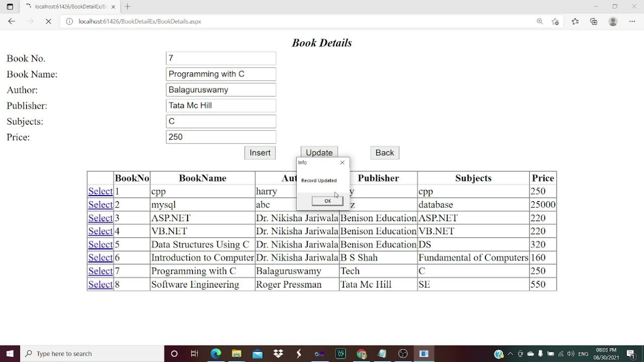This screenshot has height=362, width=644.
Task: Click the taskbar search box
Action: 92,353
